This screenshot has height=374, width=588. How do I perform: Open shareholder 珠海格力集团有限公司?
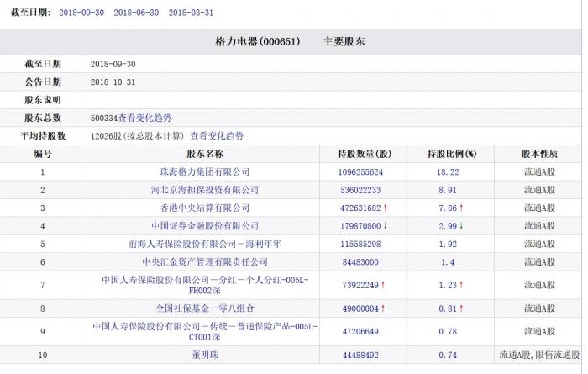pyautogui.click(x=205, y=171)
